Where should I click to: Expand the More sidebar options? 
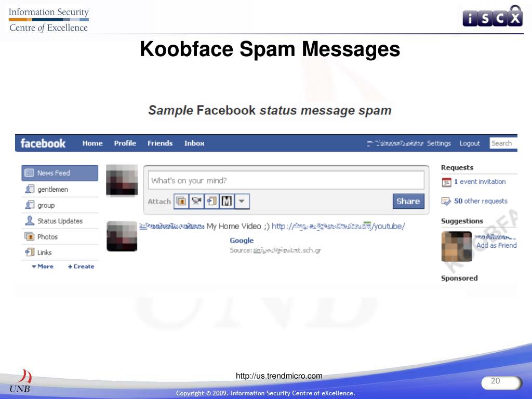[43, 267]
